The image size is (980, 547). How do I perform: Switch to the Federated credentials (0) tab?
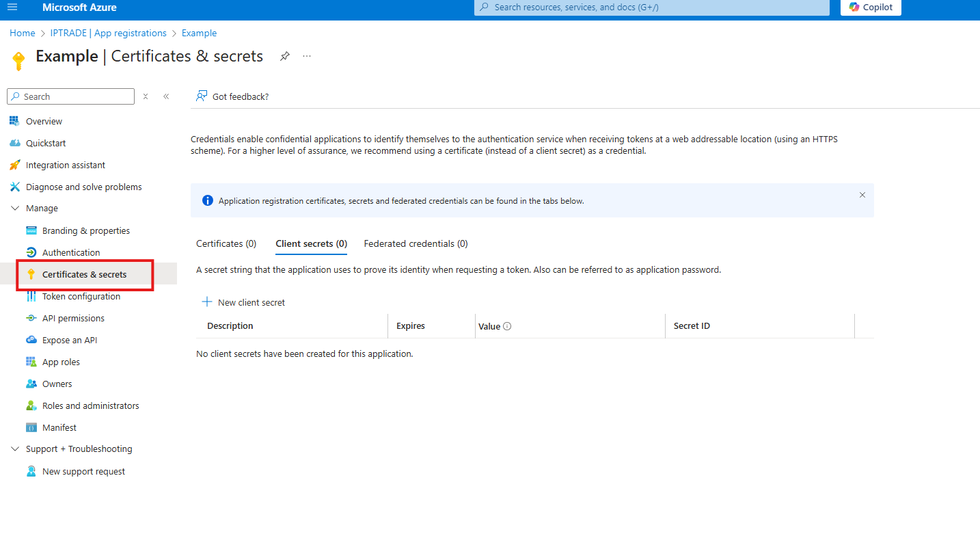(416, 243)
